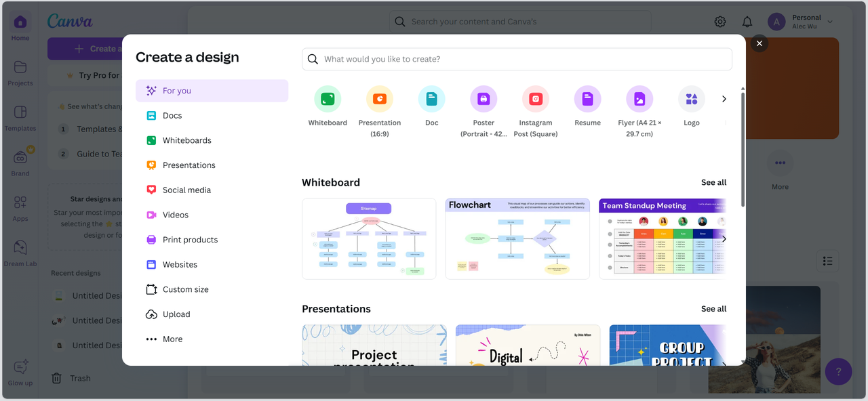Click the search magnifier in the dialog

pyautogui.click(x=313, y=59)
